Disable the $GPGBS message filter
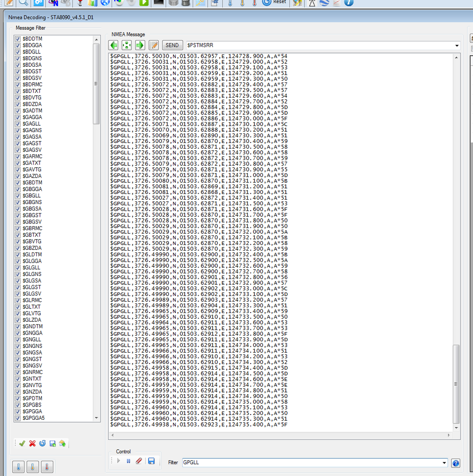This screenshot has width=473, height=476. (x=18, y=405)
